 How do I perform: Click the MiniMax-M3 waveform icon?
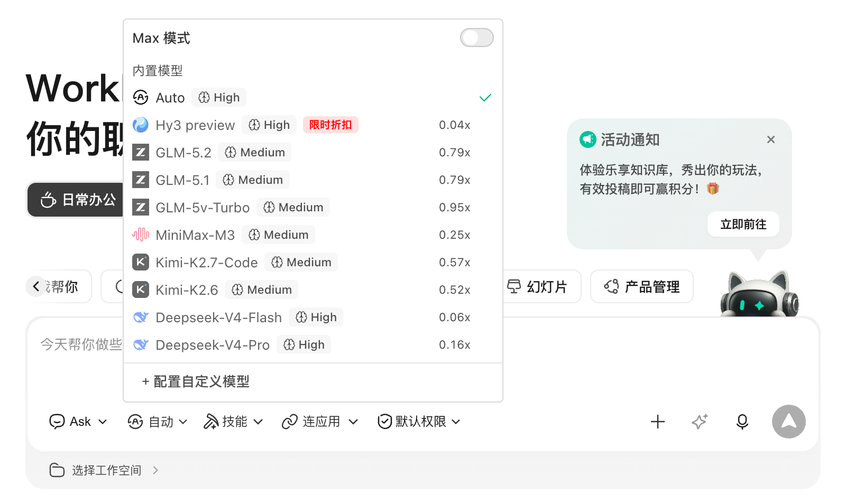141,235
